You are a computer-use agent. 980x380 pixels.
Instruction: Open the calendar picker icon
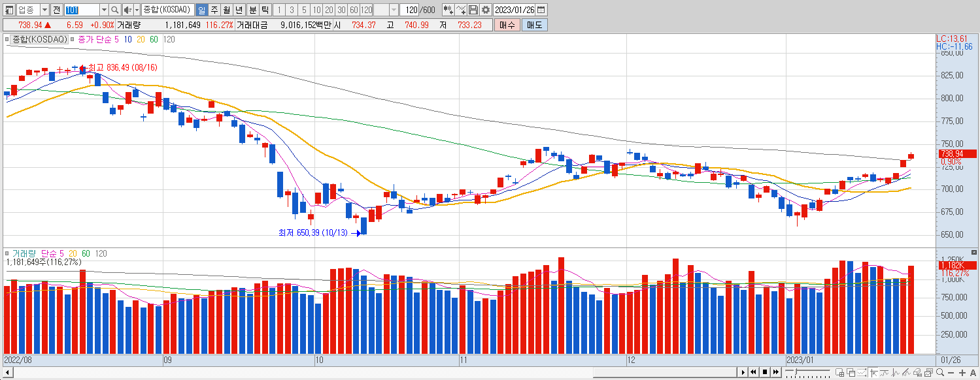pyautogui.click(x=541, y=10)
